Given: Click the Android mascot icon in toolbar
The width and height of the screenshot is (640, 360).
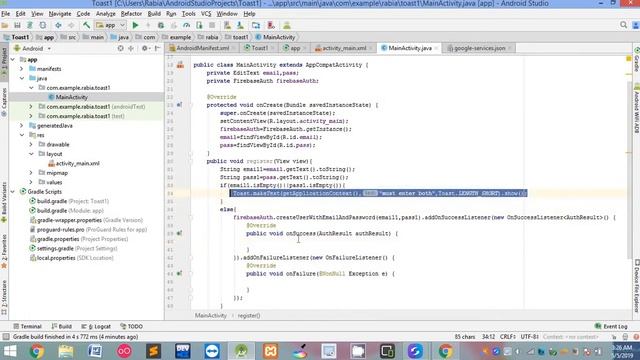Looking at the screenshot, I should [x=287, y=25].
